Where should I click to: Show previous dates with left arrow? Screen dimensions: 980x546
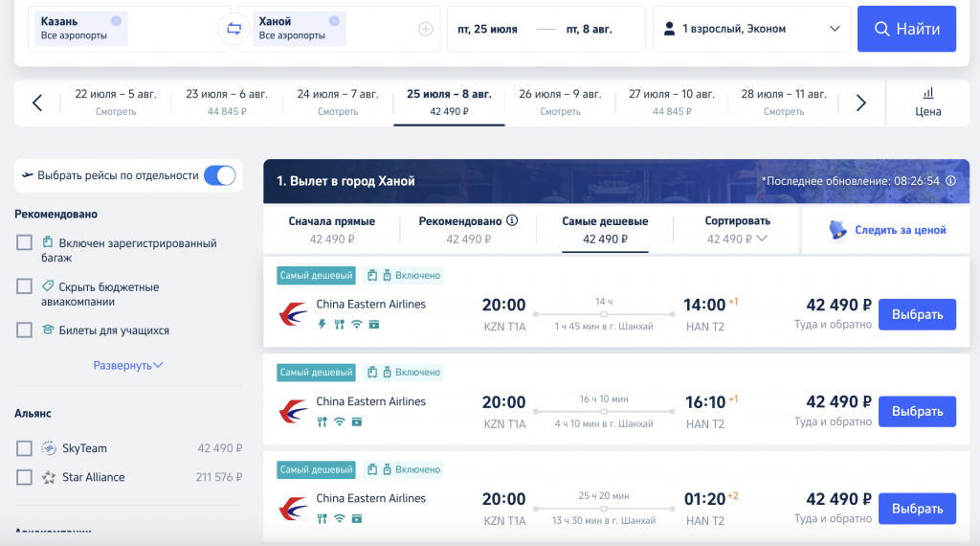[37, 102]
